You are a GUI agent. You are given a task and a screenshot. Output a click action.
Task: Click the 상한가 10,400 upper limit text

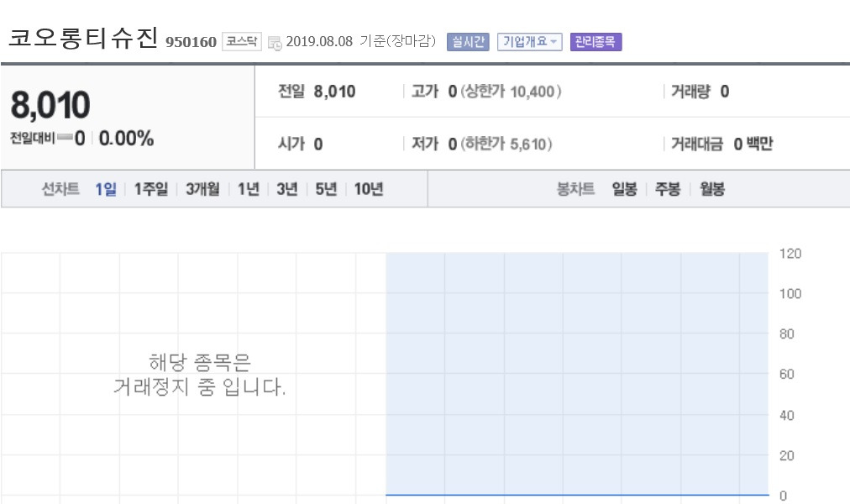(511, 92)
